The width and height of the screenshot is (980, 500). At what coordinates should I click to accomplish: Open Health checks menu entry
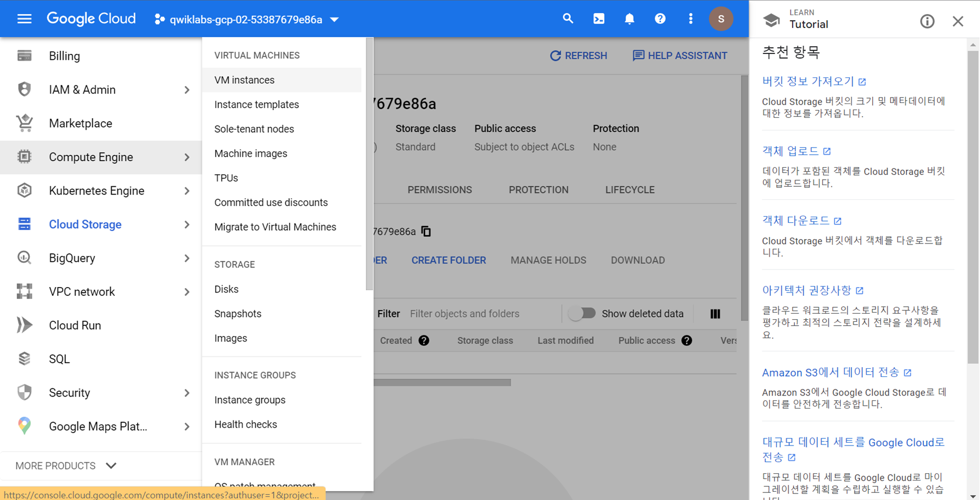281,424
